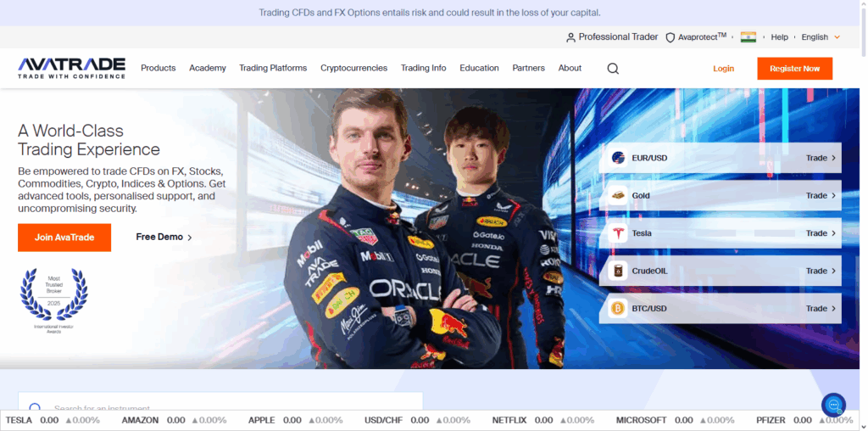The image size is (868, 431).
Task: Click the Register Now button
Action: tap(794, 69)
